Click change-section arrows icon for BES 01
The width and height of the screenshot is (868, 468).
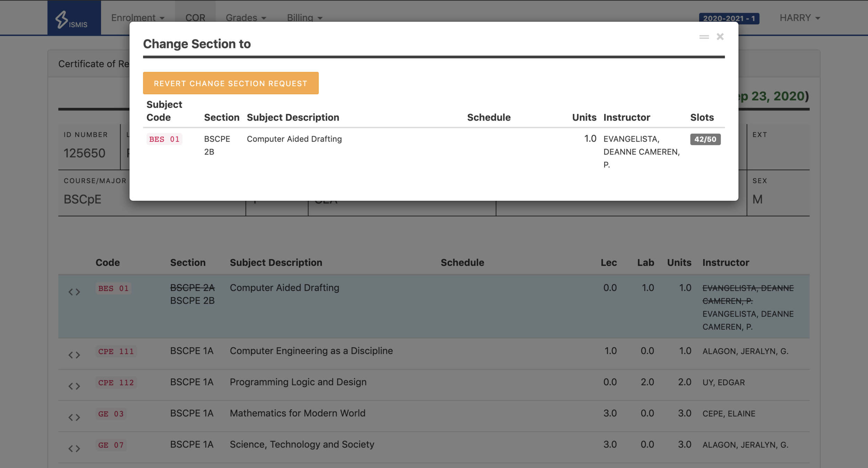[x=74, y=292]
